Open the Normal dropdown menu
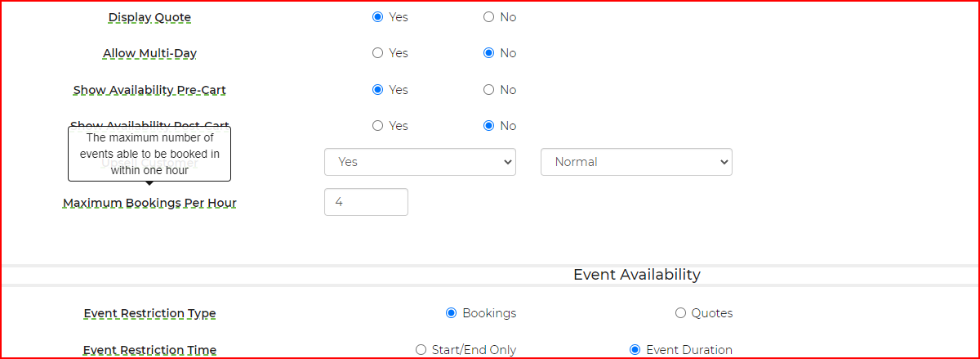Image resolution: width=980 pixels, height=359 pixels. (x=636, y=162)
